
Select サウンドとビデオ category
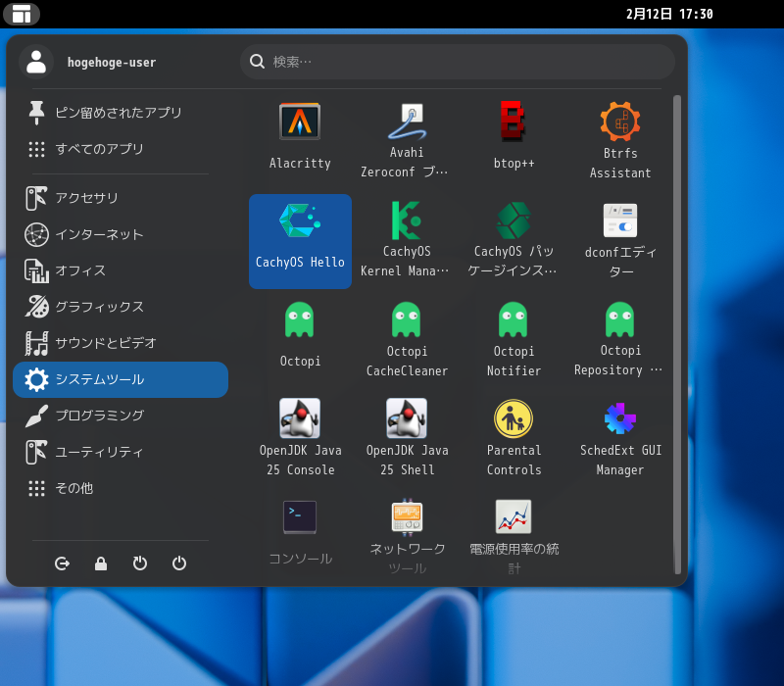tap(121, 343)
